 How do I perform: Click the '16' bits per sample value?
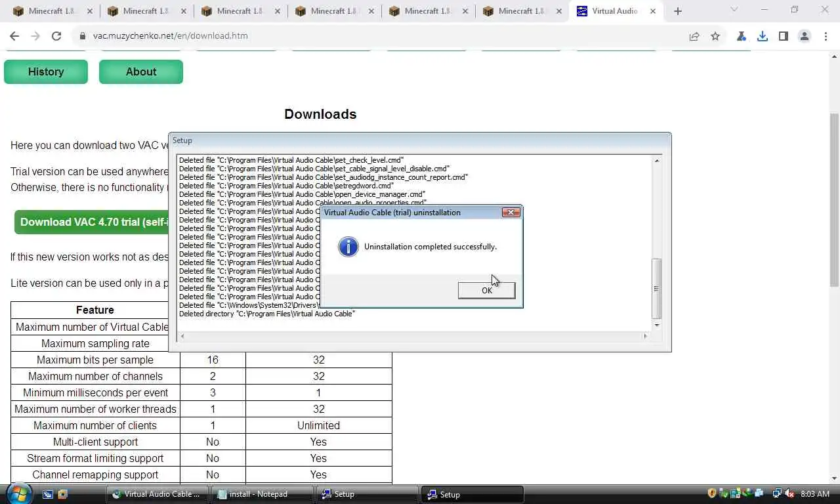coord(213,360)
